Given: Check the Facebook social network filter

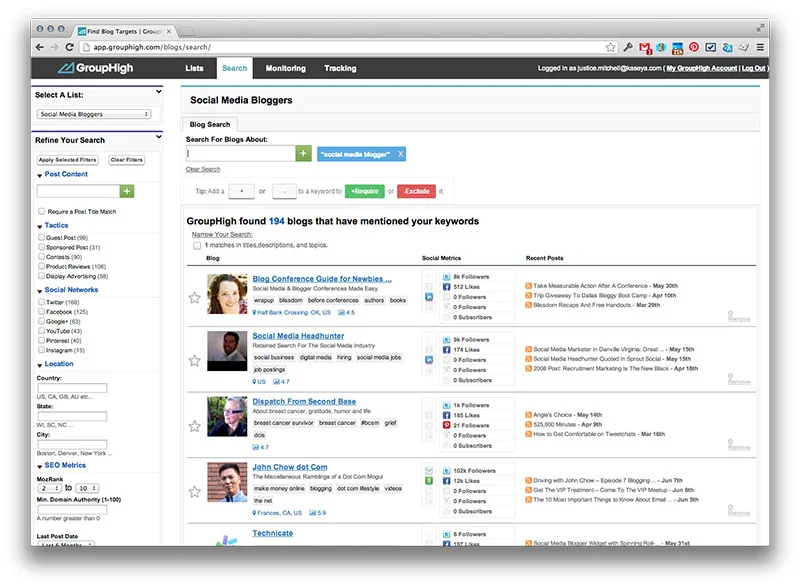Looking at the screenshot, I should coord(41,311).
